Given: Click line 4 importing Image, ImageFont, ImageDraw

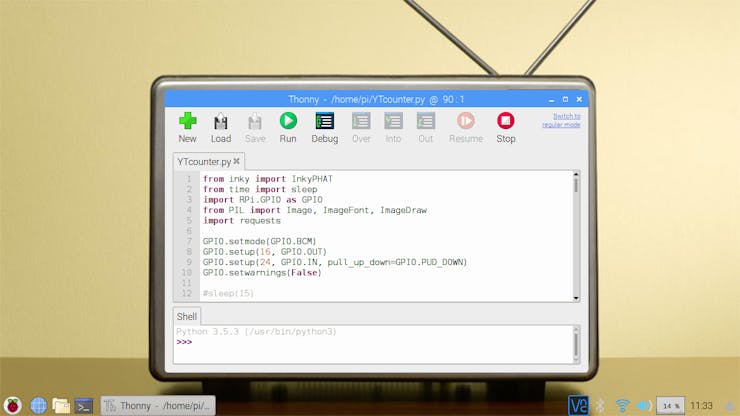Looking at the screenshot, I should pyautogui.click(x=314, y=210).
